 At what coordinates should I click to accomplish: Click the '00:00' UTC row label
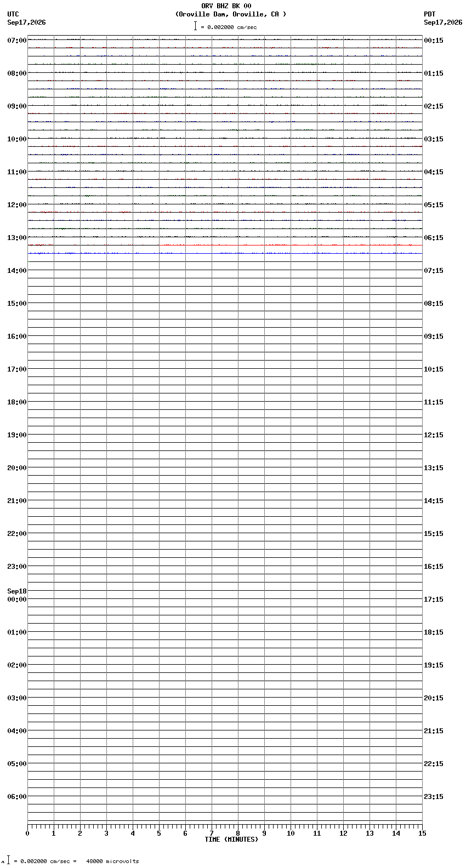pyautogui.click(x=17, y=599)
